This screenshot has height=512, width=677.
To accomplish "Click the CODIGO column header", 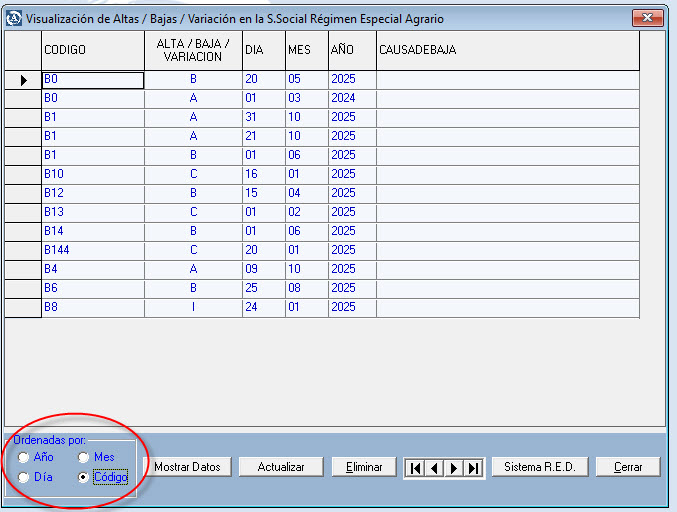I will click(x=92, y=50).
